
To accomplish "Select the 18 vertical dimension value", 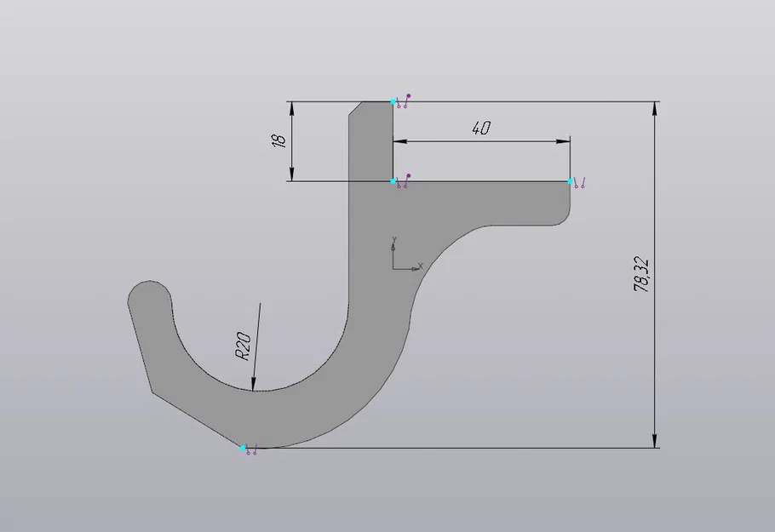I will coord(279,140).
